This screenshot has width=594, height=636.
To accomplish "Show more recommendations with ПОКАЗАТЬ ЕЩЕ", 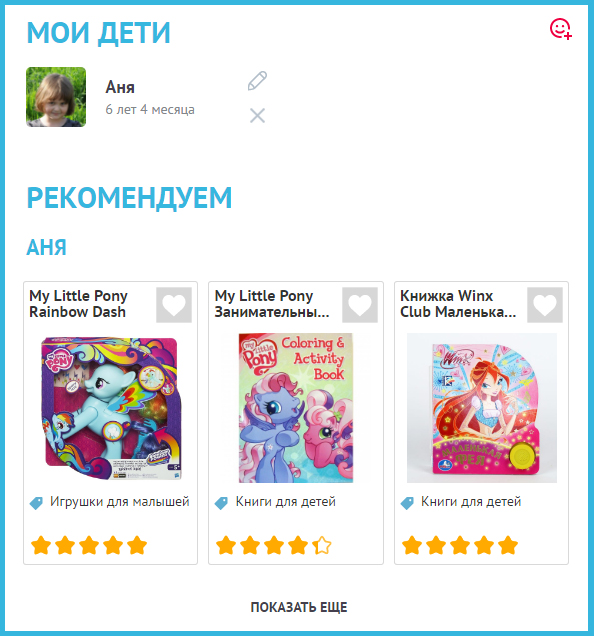I will click(x=299, y=607).
